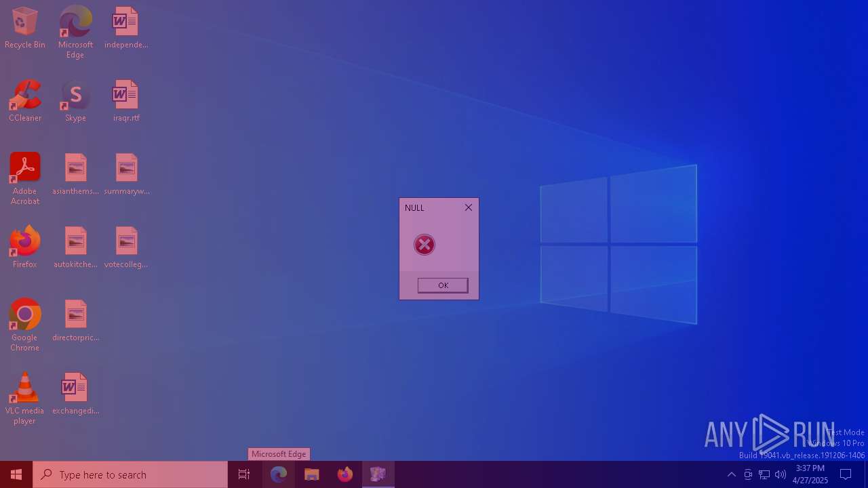Launch Firefox from the desktop shortcut

pyautogui.click(x=25, y=247)
